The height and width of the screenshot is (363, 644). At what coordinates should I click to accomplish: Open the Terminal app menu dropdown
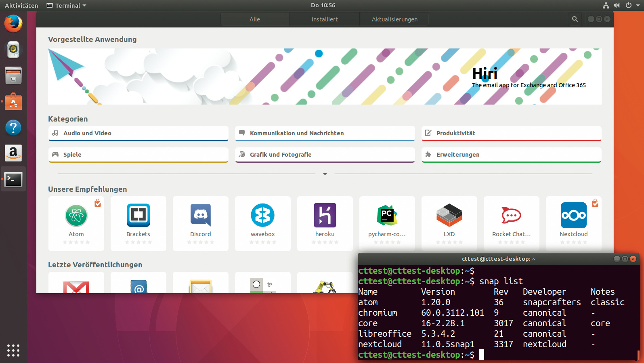[67, 5]
